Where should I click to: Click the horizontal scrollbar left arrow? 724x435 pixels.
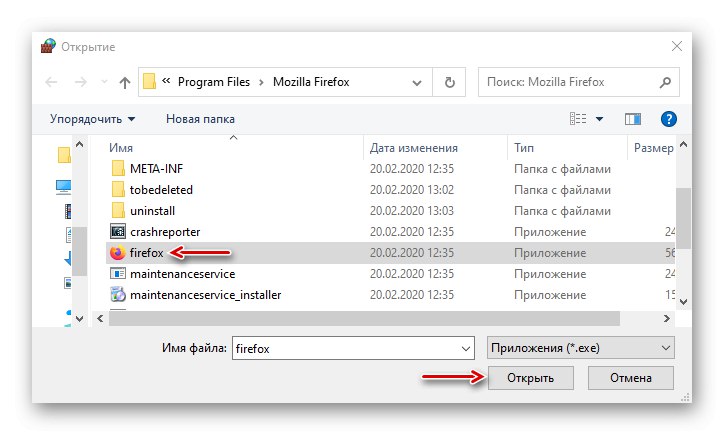click(100, 319)
